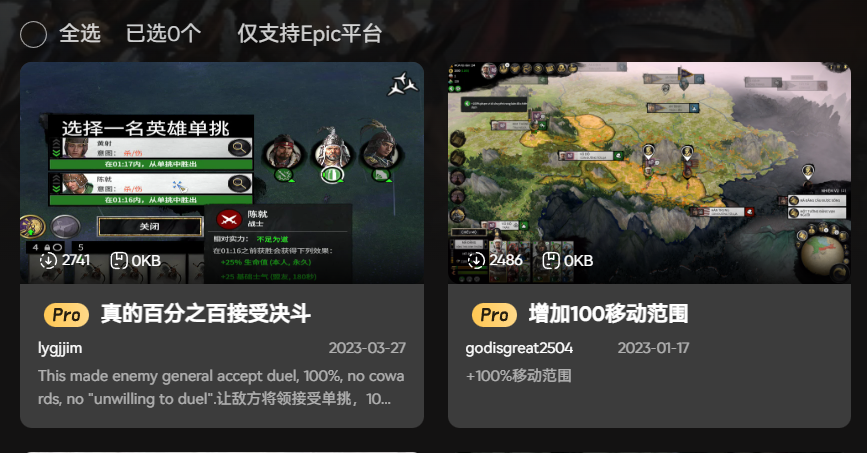Click the 仅支持Epic平台 notice
The height and width of the screenshot is (453, 867).
pos(310,34)
